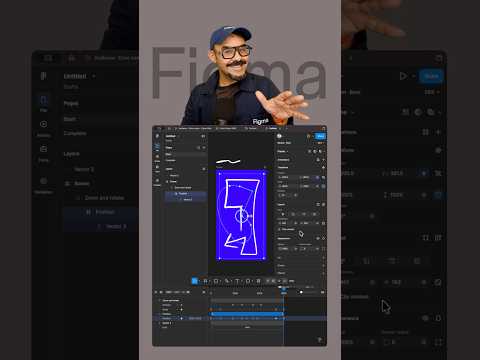Add a stroke with the Stroke plus icon

[323, 265]
